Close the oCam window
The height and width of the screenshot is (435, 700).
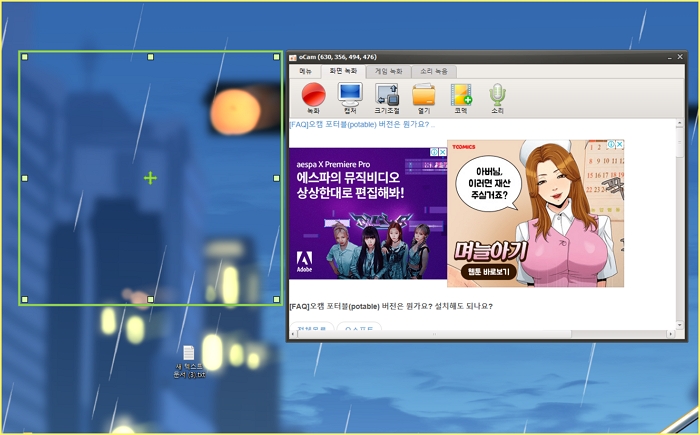click(x=680, y=57)
